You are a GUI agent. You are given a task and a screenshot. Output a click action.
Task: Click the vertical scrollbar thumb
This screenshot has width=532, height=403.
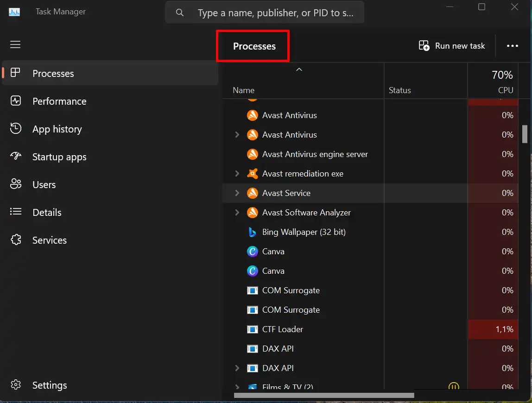click(525, 134)
